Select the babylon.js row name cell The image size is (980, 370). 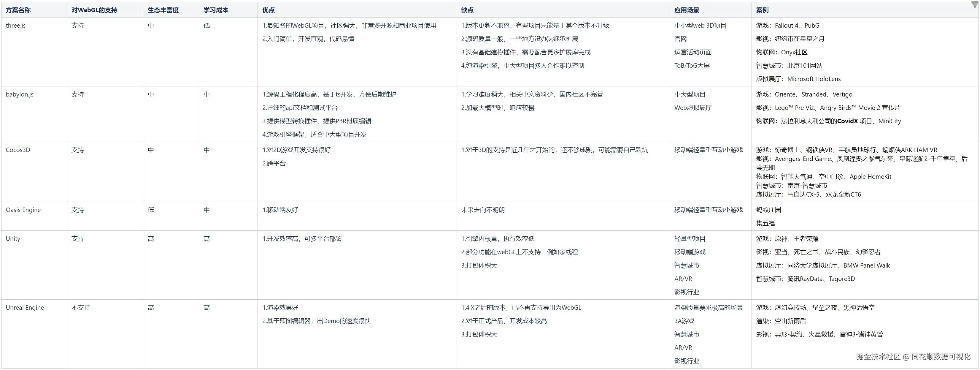pyautogui.click(x=19, y=94)
